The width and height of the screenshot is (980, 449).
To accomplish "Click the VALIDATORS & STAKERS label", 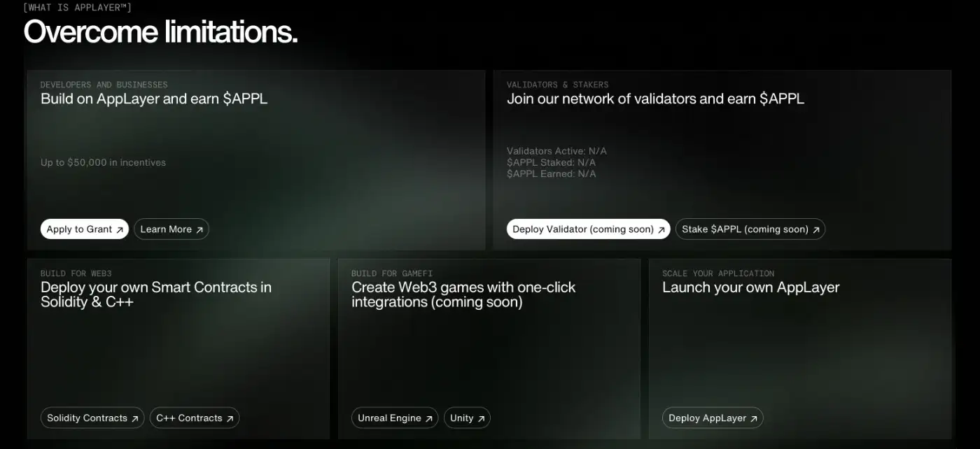I will click(x=557, y=85).
